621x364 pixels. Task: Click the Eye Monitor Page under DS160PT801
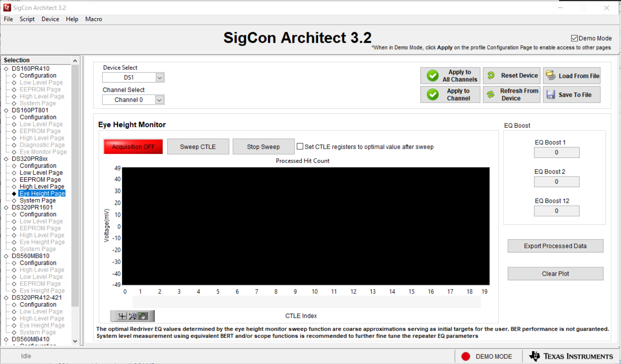click(x=43, y=152)
